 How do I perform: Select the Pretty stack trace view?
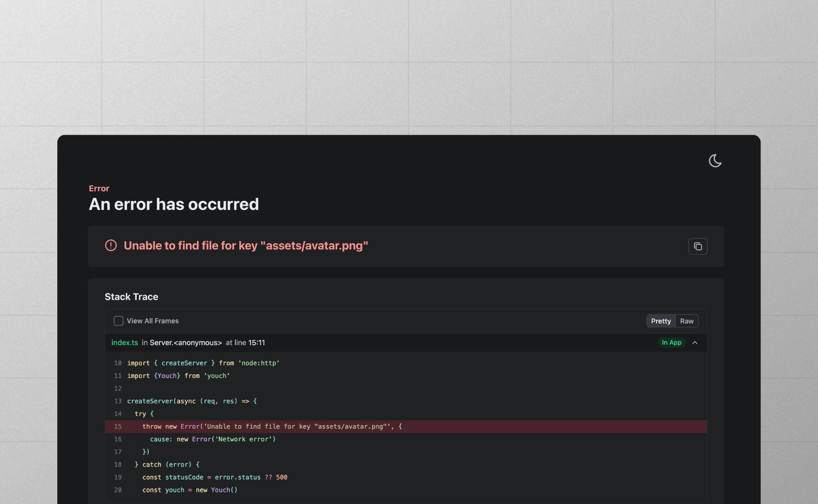(661, 321)
